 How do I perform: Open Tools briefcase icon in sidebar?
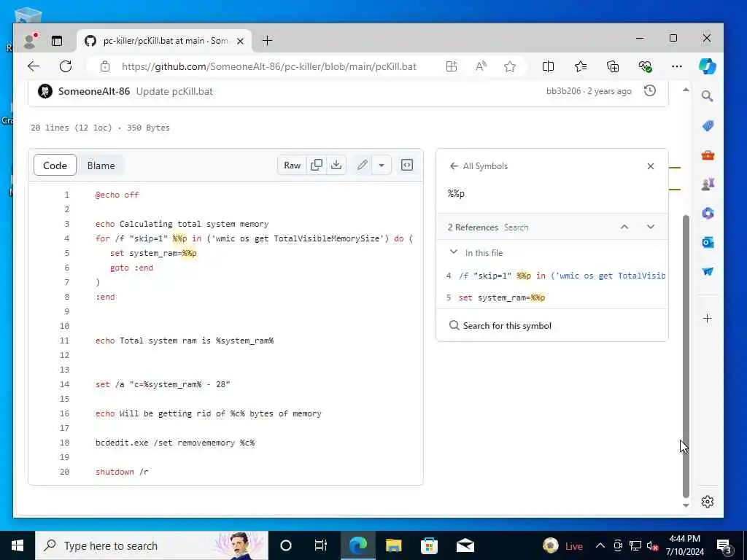[x=708, y=155]
